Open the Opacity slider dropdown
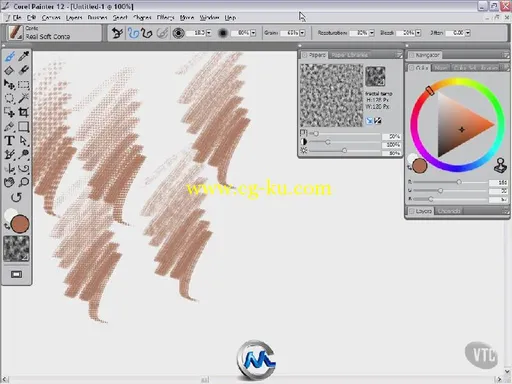Viewport: 512px width, 384px height. [253, 33]
